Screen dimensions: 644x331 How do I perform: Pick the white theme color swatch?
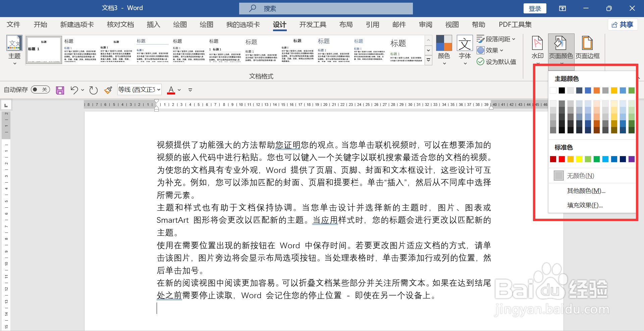coord(553,90)
